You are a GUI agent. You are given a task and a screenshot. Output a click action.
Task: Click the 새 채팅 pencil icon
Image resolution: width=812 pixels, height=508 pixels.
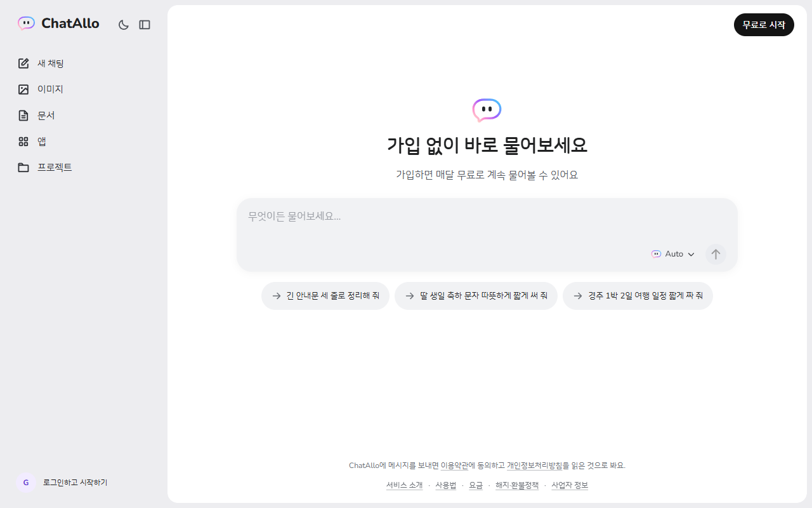point(23,63)
